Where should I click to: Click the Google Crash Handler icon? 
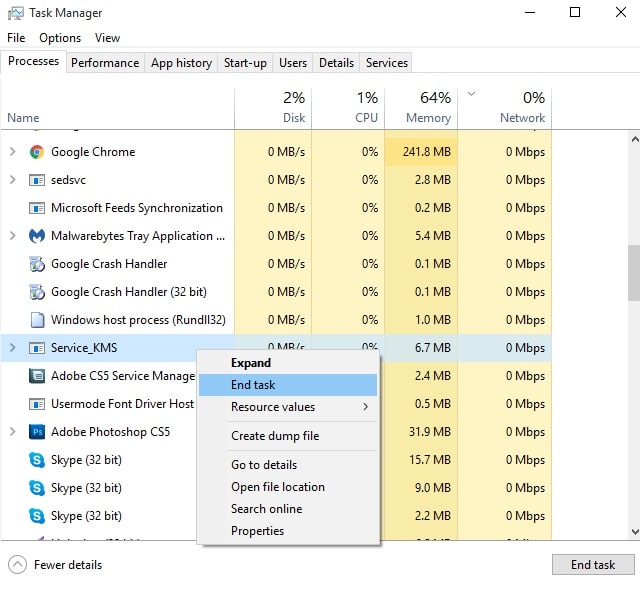pos(37,264)
